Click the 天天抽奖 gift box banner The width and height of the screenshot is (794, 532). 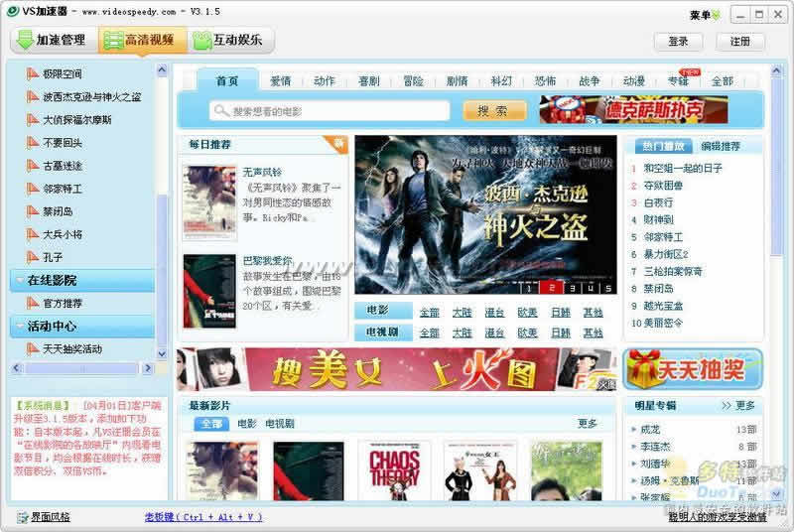(x=692, y=369)
